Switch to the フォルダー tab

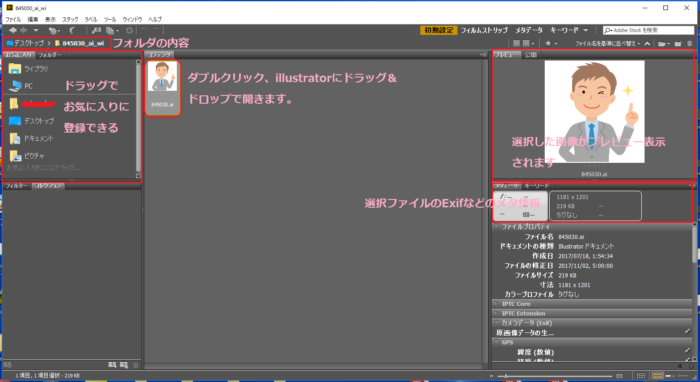(x=49, y=55)
